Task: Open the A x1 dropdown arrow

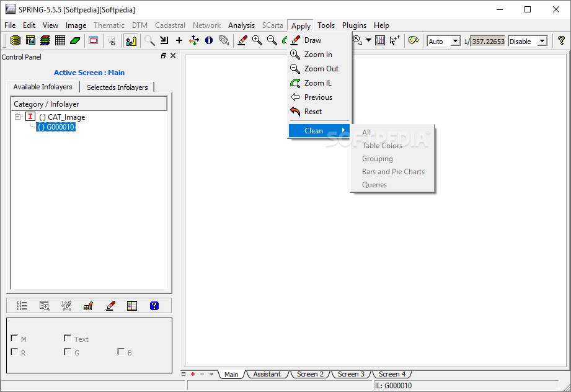Action: pos(368,40)
